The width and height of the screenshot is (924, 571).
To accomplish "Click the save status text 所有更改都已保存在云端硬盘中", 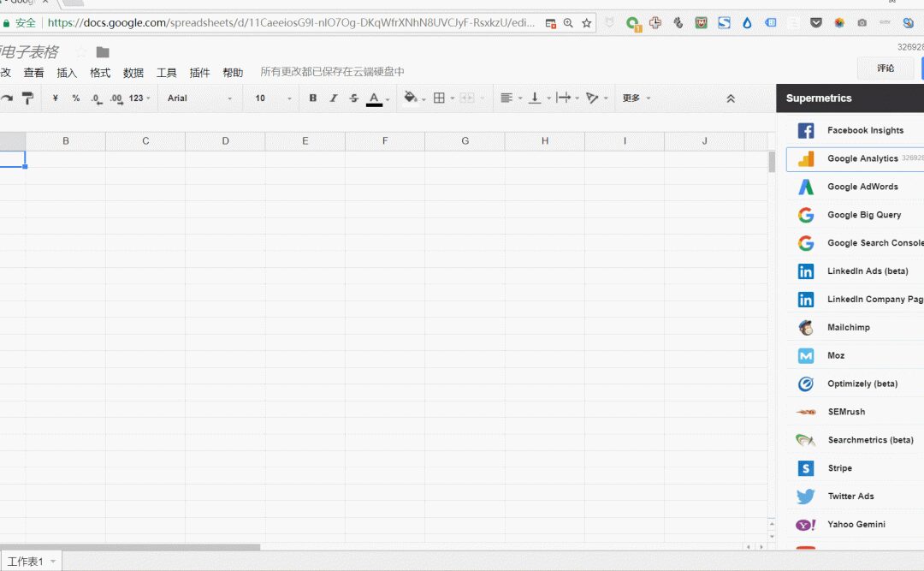I will (x=332, y=72).
